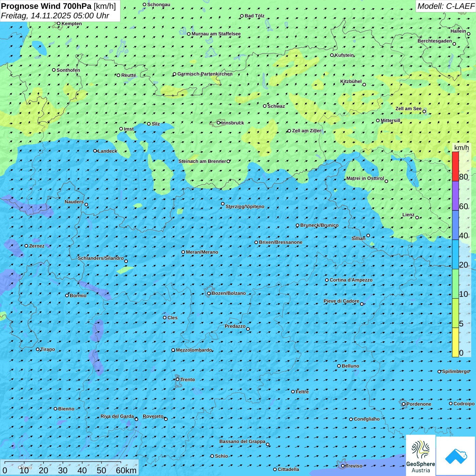
Task: Select the Cortina d'Ampezzo label
Action: [x=351, y=280]
